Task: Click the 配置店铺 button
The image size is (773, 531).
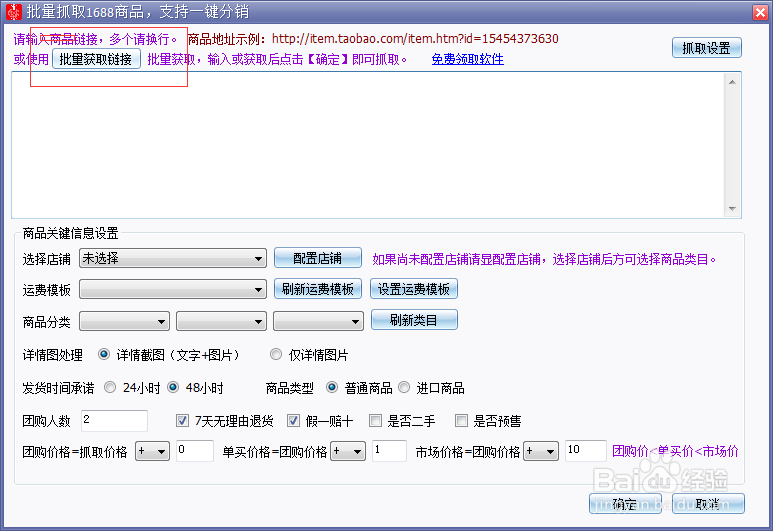Action: coord(317,258)
